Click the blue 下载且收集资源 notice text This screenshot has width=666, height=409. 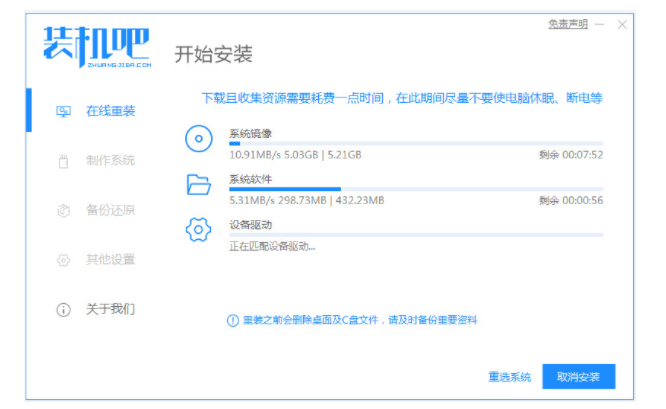402,99
